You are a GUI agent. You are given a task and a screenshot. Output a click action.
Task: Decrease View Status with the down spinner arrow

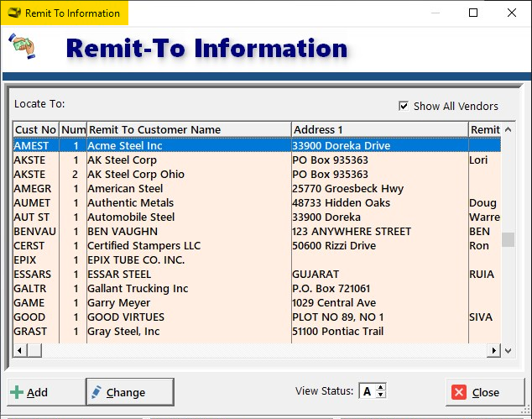tap(381, 395)
